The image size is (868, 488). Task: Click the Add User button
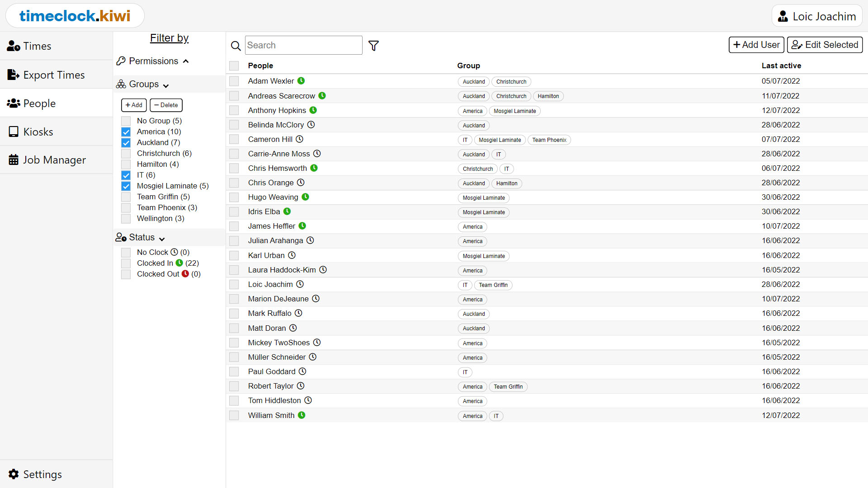(756, 45)
